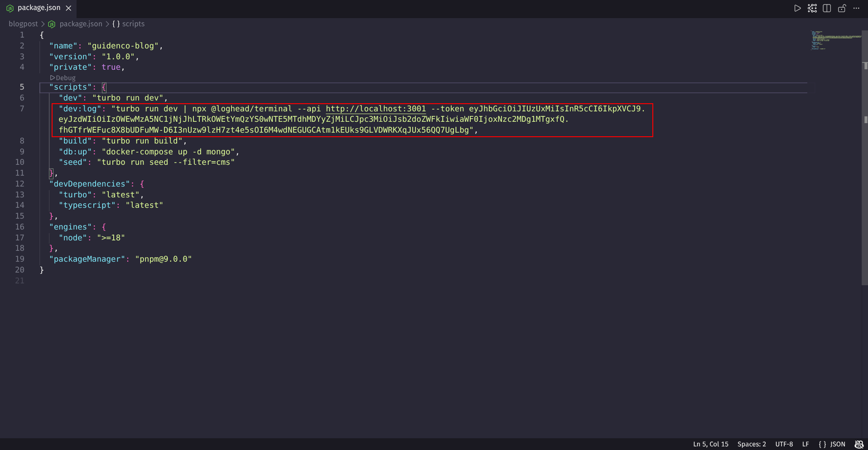The image size is (868, 450).
Task: Toggle the editor lock icon
Action: coord(842,8)
